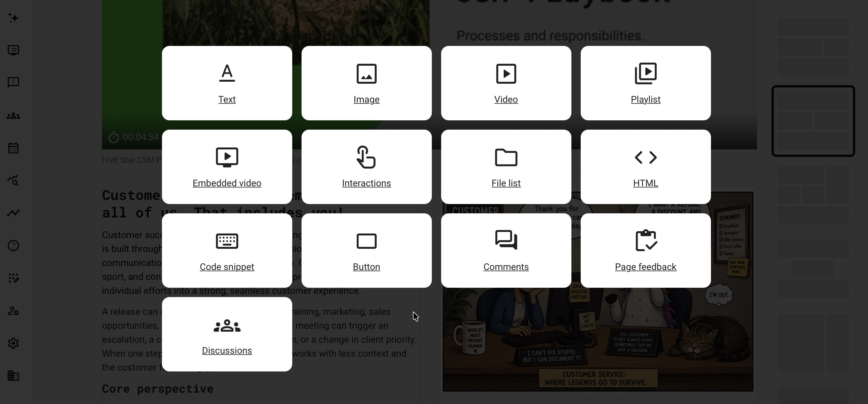Open the user settings icon in sidebar
Viewport: 868px width, 404px height.
point(13,310)
